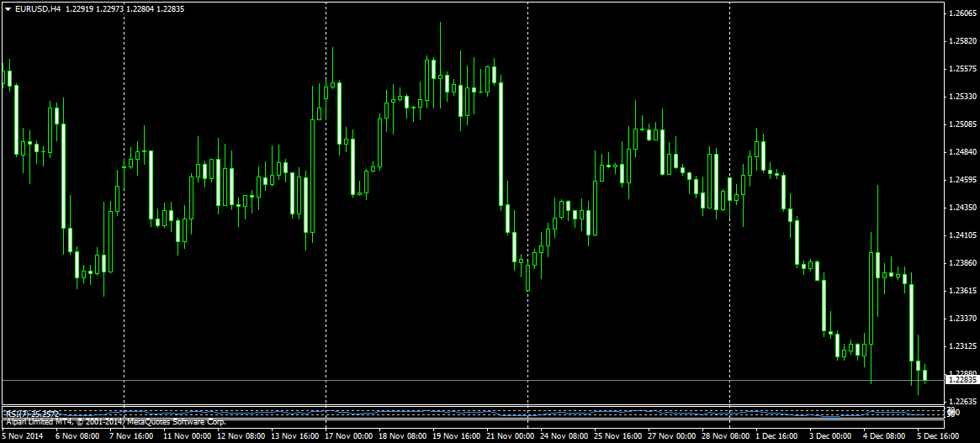Click the current price tag 1.22835

pos(961,380)
